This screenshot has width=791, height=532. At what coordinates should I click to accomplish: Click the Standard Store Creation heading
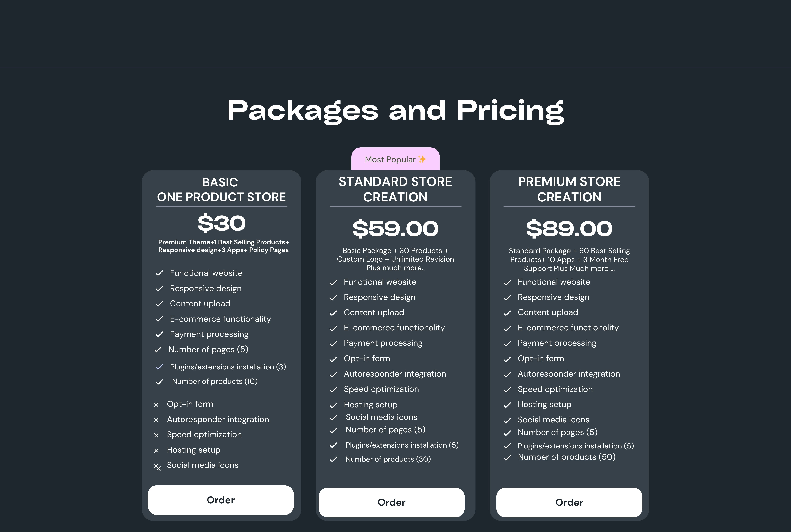pyautogui.click(x=395, y=189)
